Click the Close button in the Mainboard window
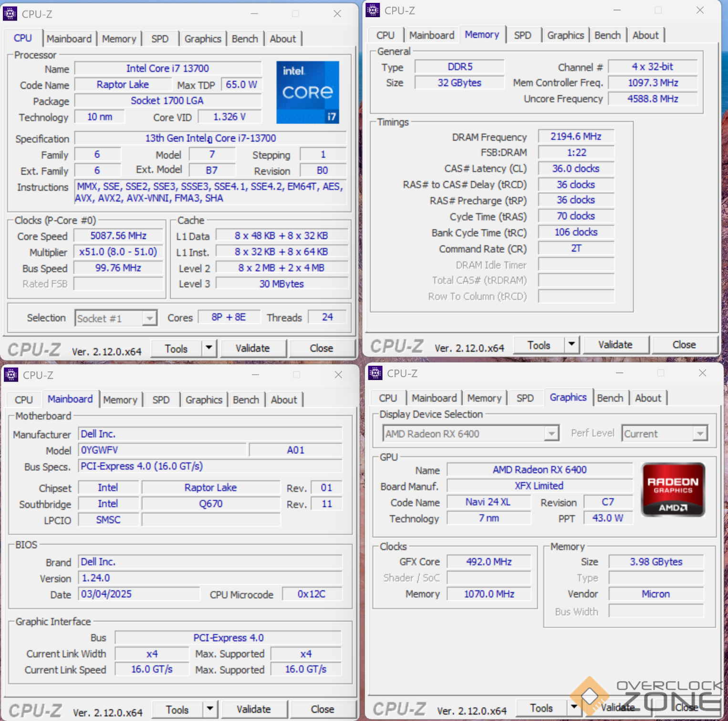The height and width of the screenshot is (721, 728). (x=322, y=709)
